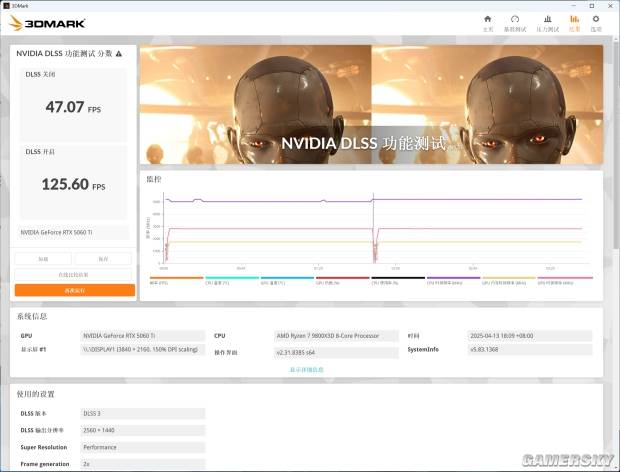The height and width of the screenshot is (472, 620).
Task: Toggle the red GPU load legend
Action: [342, 280]
